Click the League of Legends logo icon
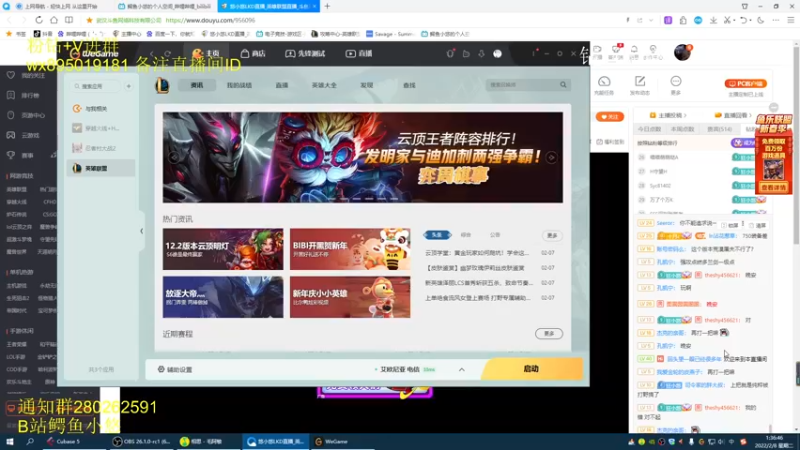Image resolution: width=800 pixels, height=450 pixels. [x=162, y=85]
